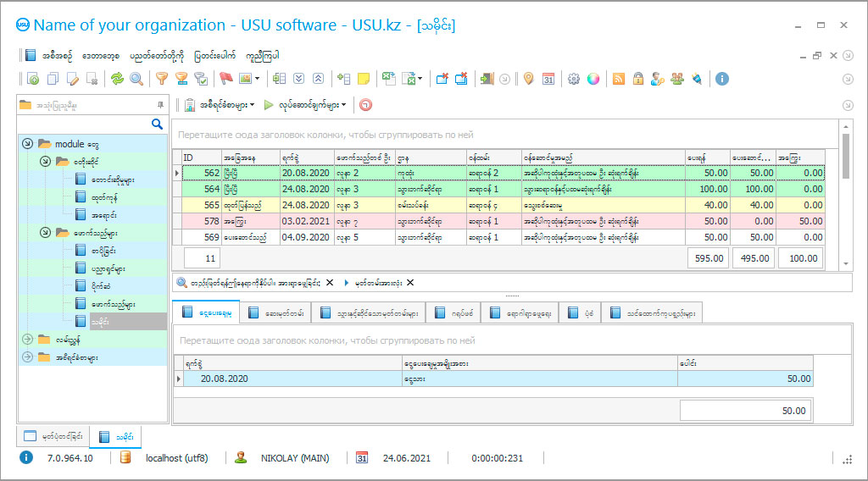
Task: Click the ID column header
Action: click(x=200, y=158)
